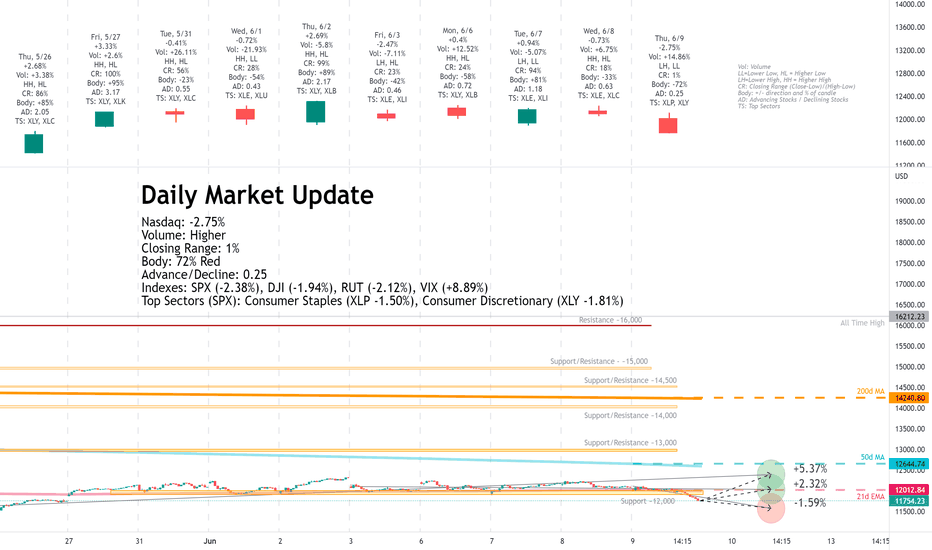Click the Thu 6/2 stats annotation
Image resolution: width=932 pixels, height=550 pixels.
point(316,59)
